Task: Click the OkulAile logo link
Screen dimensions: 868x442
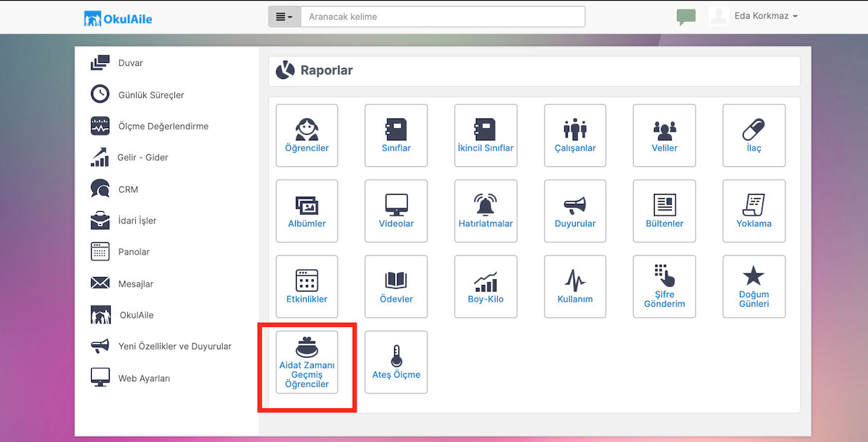Action: click(118, 18)
